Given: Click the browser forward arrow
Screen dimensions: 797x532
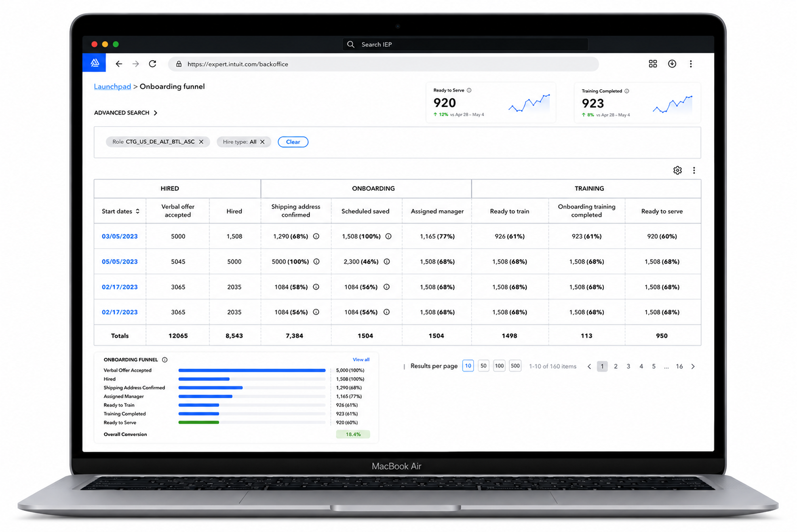Looking at the screenshot, I should 136,64.
